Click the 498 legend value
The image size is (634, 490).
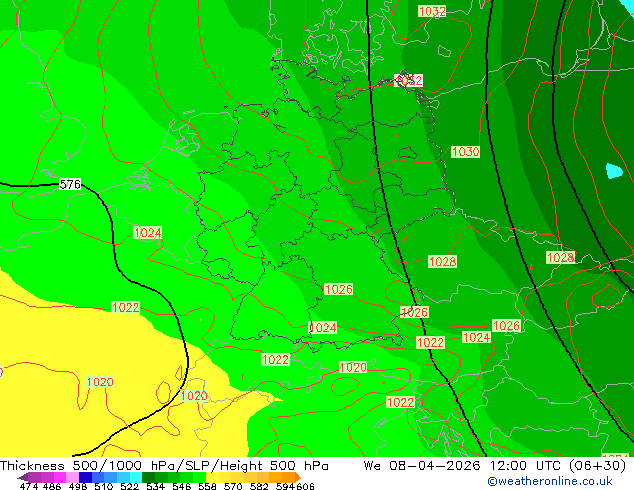coord(78,486)
